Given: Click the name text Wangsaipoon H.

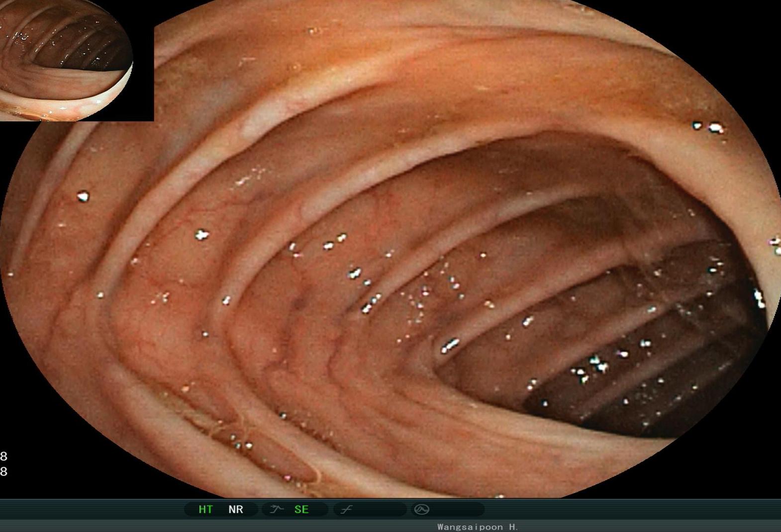Looking at the screenshot, I should (x=478, y=527).
